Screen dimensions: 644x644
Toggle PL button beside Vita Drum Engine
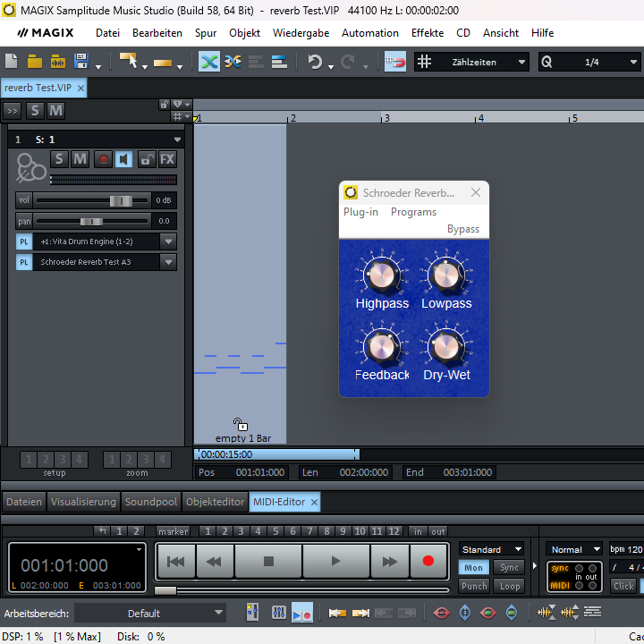pos(24,241)
